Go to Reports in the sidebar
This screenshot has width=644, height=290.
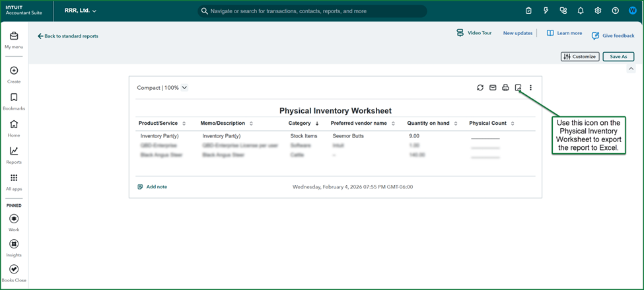(14, 155)
